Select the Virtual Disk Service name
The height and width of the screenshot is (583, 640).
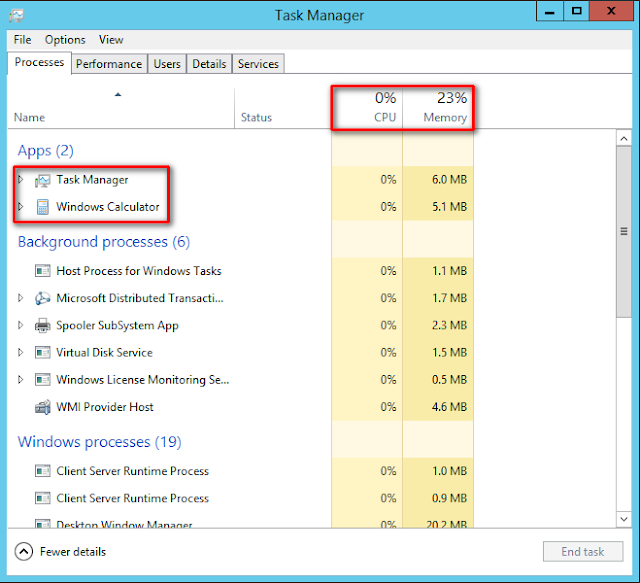tap(104, 353)
